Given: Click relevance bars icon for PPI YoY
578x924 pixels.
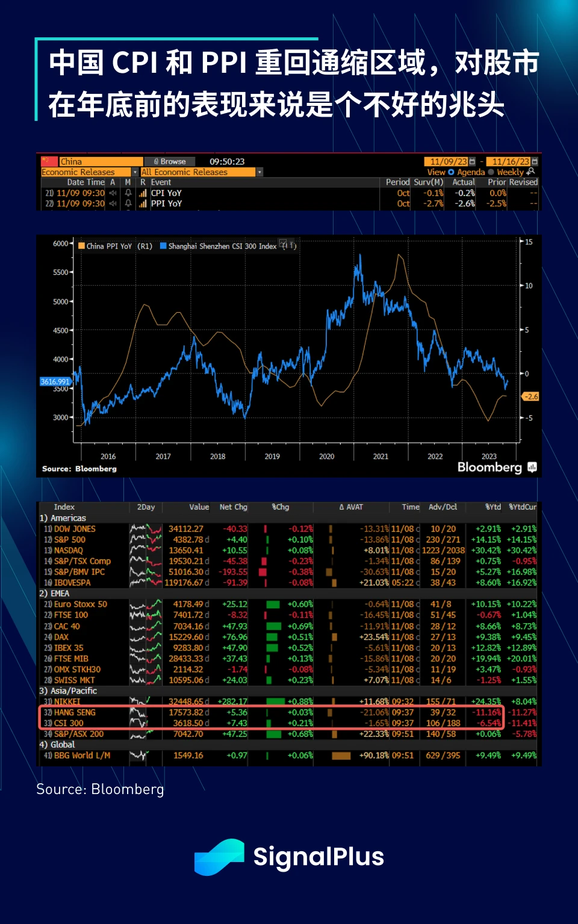Looking at the screenshot, I should [143, 204].
